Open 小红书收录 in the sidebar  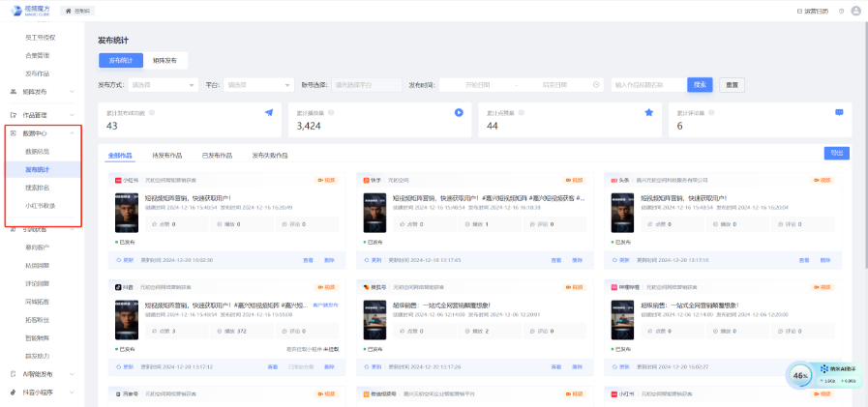click(41, 206)
